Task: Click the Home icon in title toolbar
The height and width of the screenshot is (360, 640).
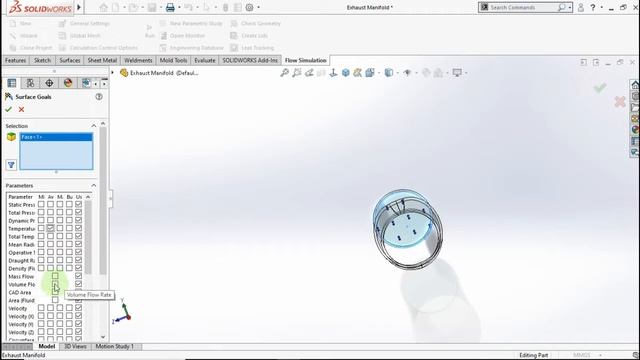Action: pyautogui.click(x=104, y=7)
